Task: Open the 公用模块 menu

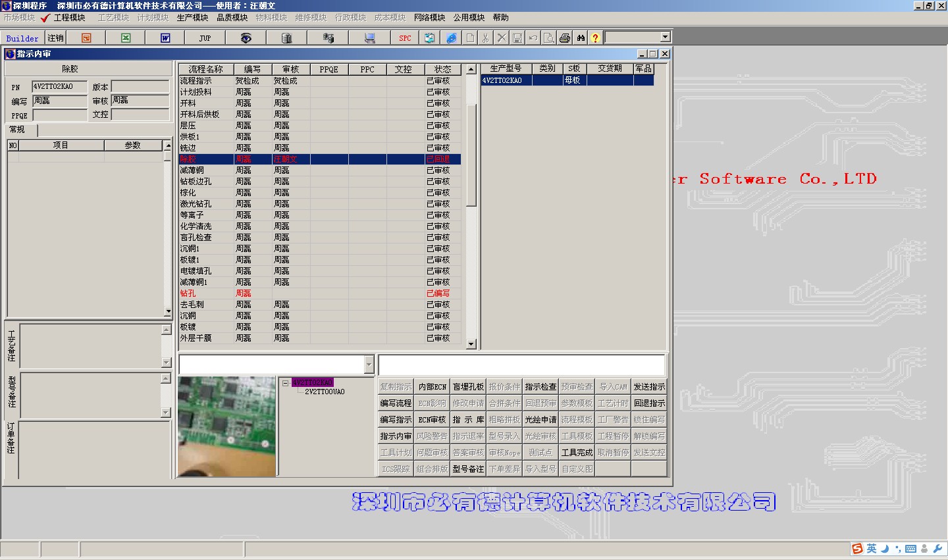Action: coord(469,18)
